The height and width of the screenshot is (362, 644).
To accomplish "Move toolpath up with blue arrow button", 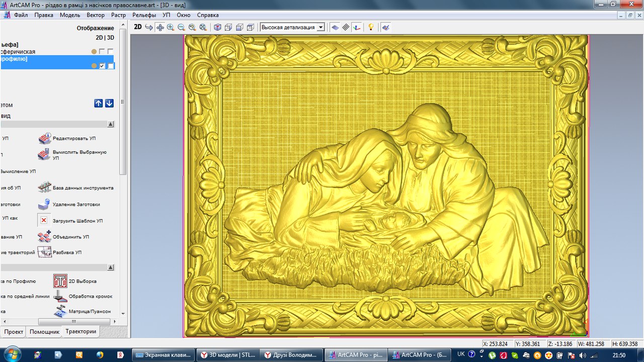I will [x=99, y=103].
